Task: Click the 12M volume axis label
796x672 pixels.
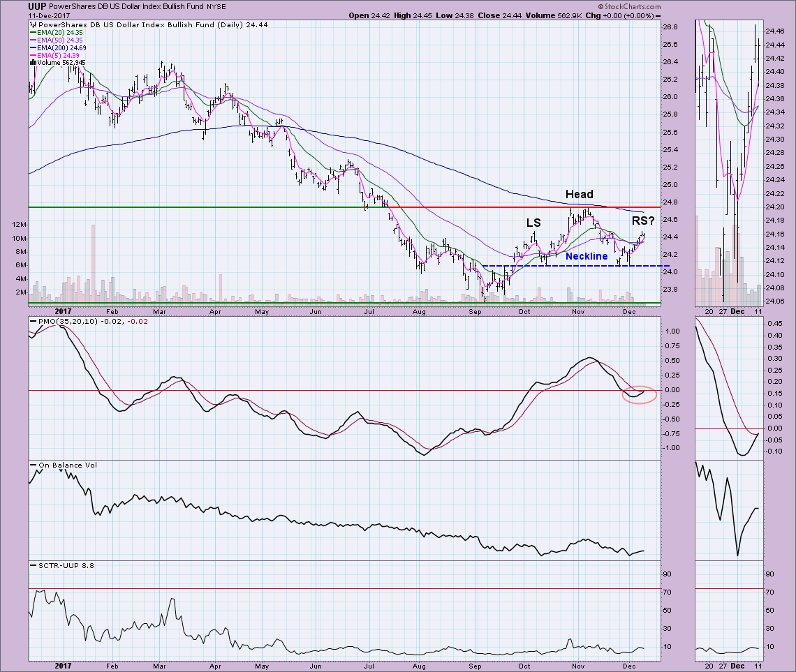Action: click(20, 225)
